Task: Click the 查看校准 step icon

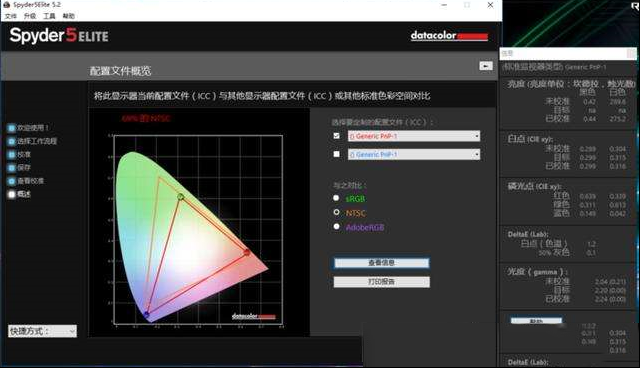Action: click(11, 181)
